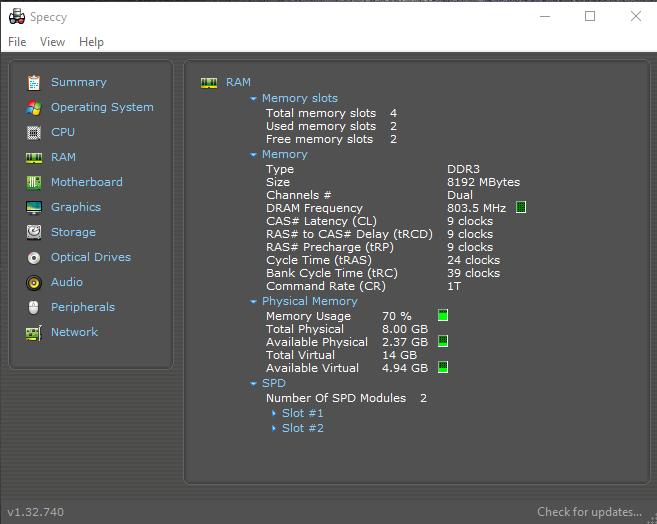Collapse the Memory slots section
Screen dimensions: 657x524
click(253, 99)
